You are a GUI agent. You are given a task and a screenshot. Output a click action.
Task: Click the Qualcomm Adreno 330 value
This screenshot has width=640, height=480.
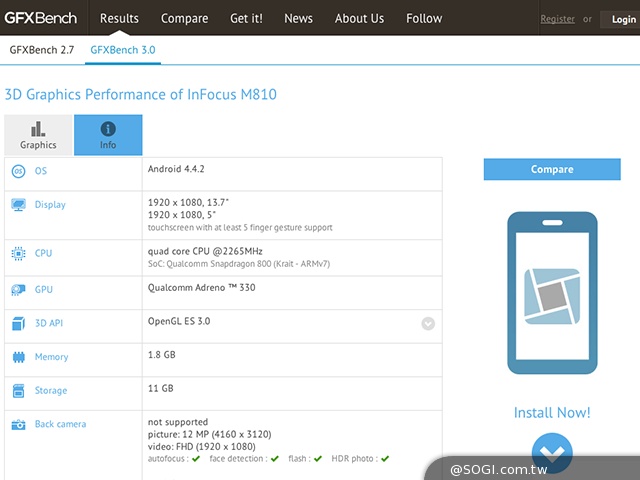click(x=202, y=287)
